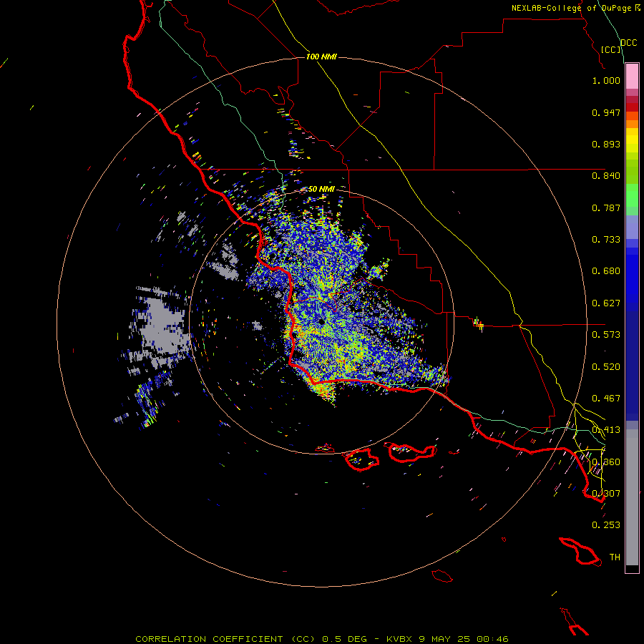Pick the pink swatch at the scale top
644x644 pixels.
[x=632, y=77]
